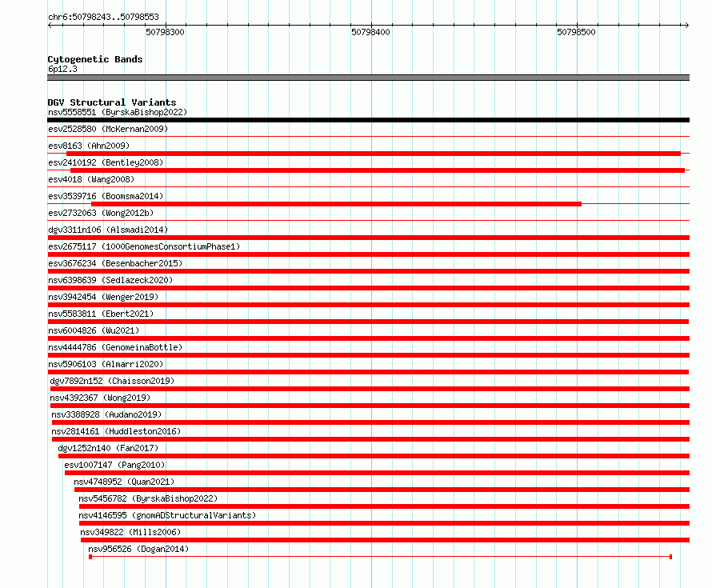Click the black bar of nsv5558551
Viewport: 712px width, 588px height.
pos(368,120)
